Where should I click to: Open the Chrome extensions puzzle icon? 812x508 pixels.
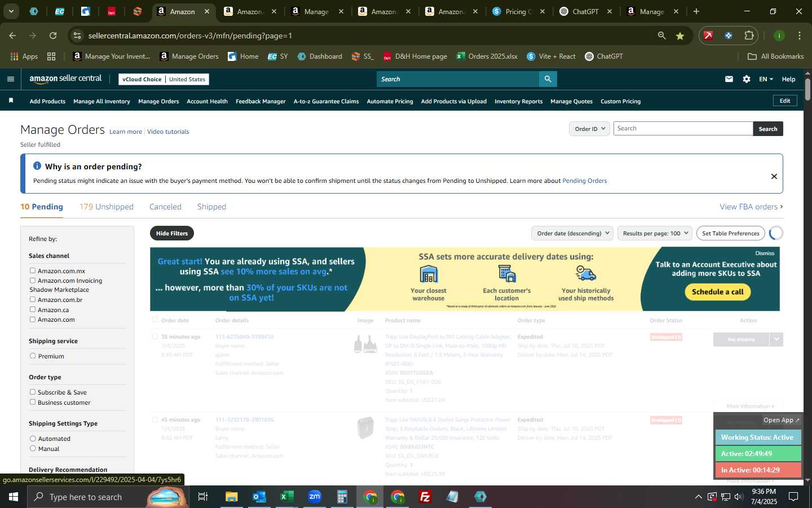pyautogui.click(x=749, y=36)
